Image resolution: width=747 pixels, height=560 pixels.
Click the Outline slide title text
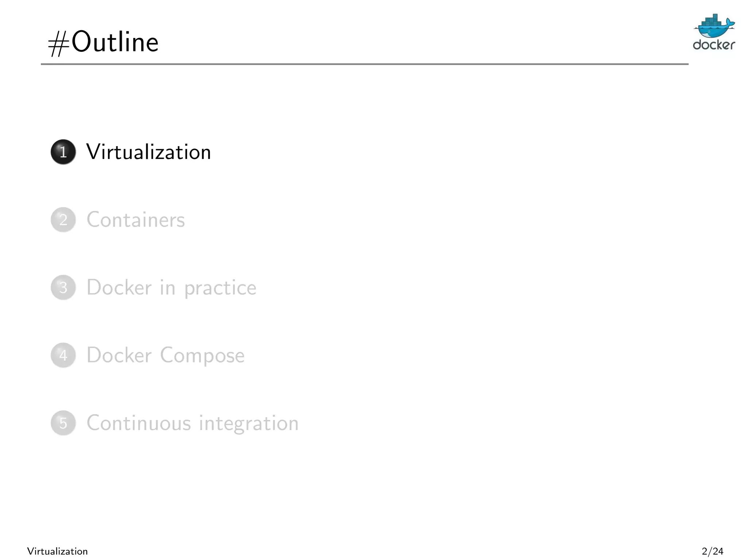[115, 42]
